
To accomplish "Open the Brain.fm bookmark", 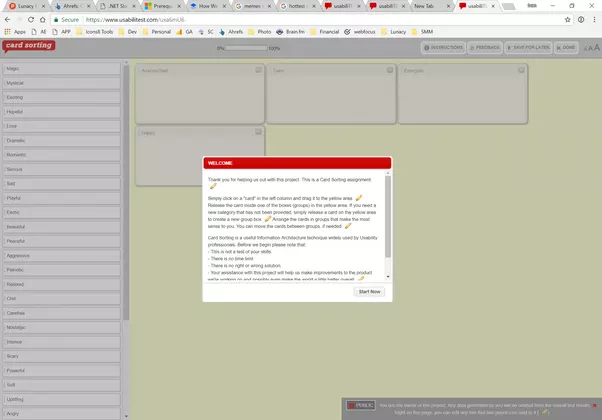I will click(x=291, y=32).
